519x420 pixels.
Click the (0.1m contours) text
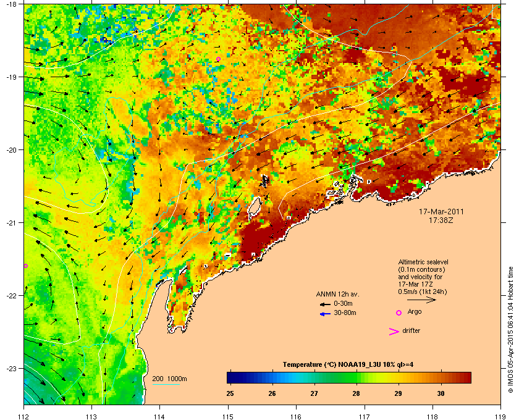(421, 269)
